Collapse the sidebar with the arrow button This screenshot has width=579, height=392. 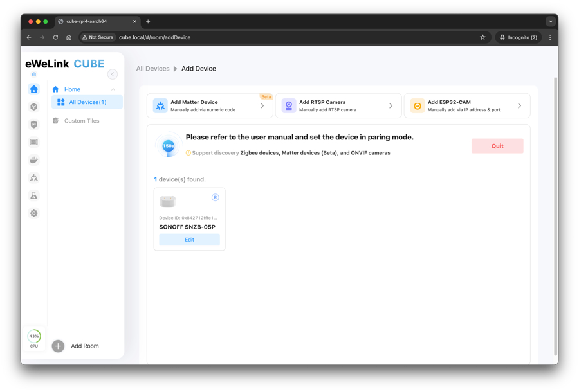tap(113, 75)
